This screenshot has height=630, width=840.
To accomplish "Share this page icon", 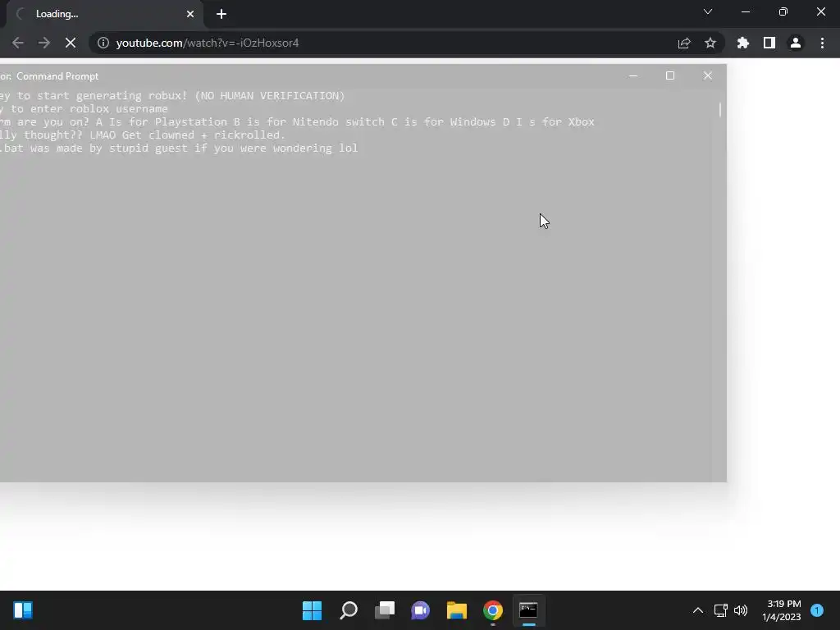I will click(x=684, y=43).
